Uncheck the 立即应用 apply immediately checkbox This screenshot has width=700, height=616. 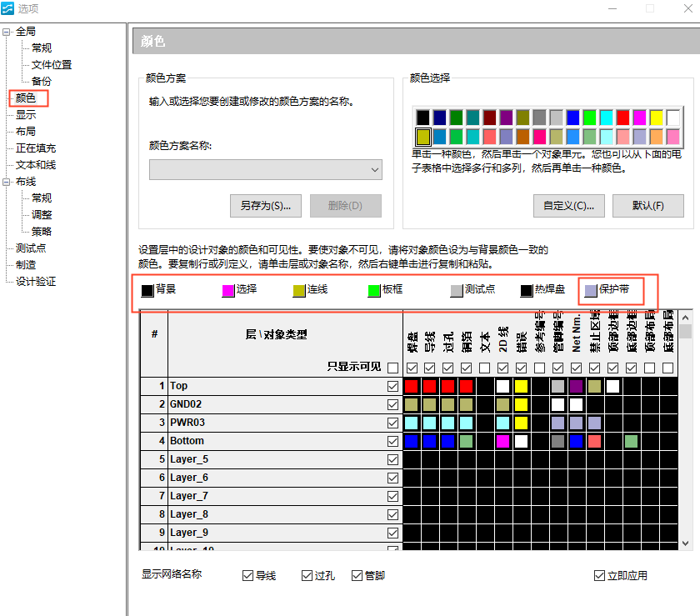tap(599, 575)
